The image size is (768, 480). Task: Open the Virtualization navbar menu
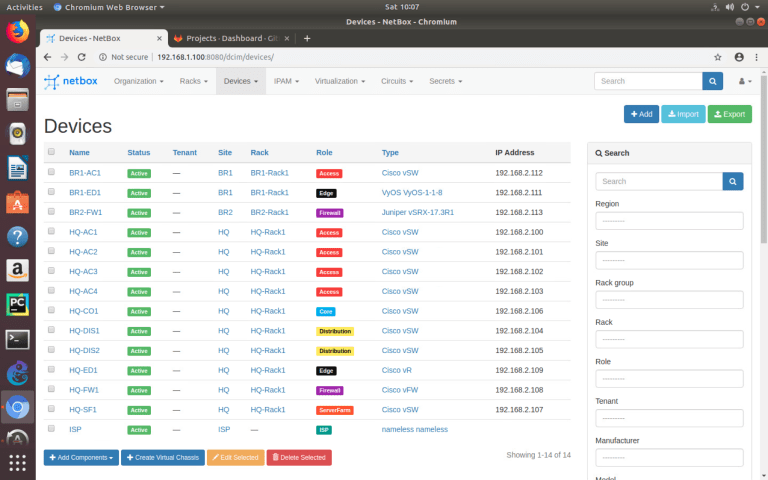point(340,81)
